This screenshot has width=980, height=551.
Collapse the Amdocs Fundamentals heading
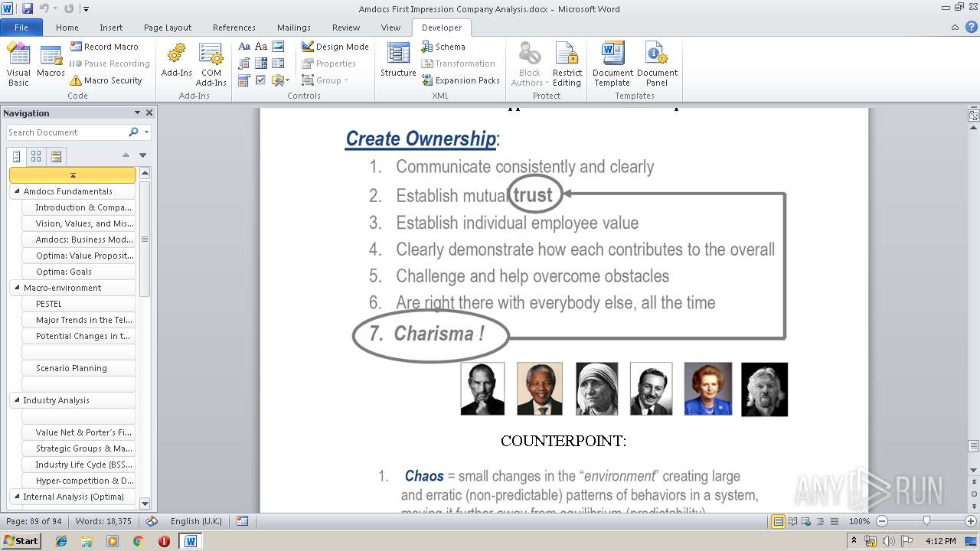pyautogui.click(x=17, y=191)
